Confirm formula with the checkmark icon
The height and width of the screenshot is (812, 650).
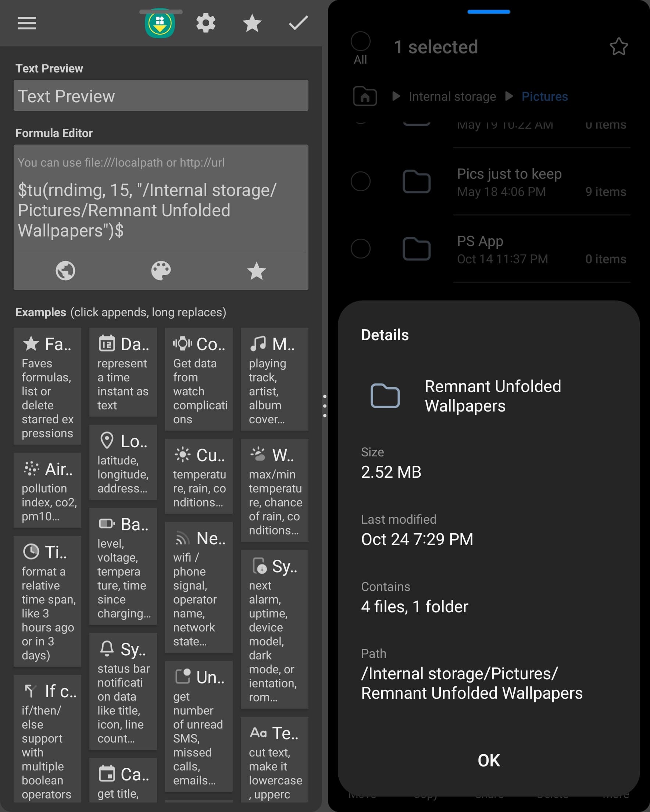[x=298, y=23]
